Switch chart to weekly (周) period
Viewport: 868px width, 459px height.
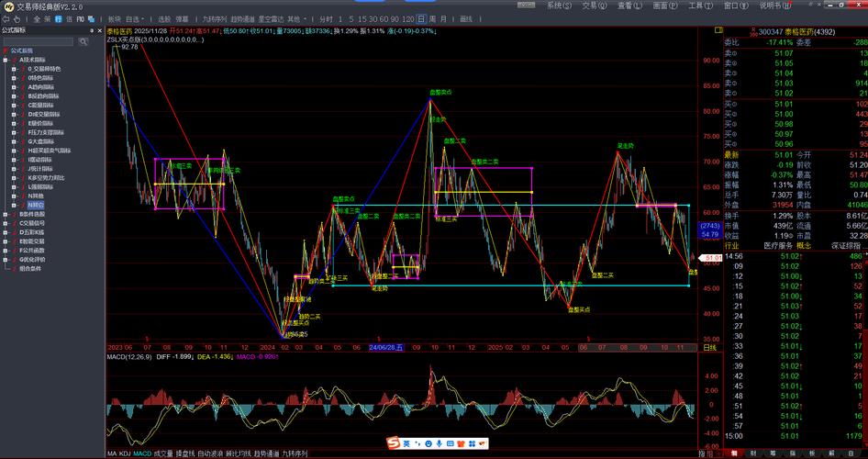point(433,18)
